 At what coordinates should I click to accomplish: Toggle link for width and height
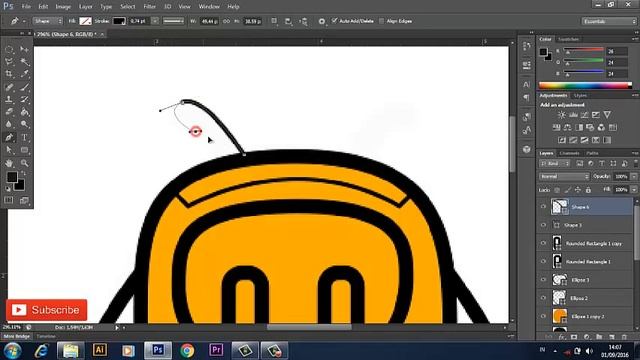(x=226, y=21)
